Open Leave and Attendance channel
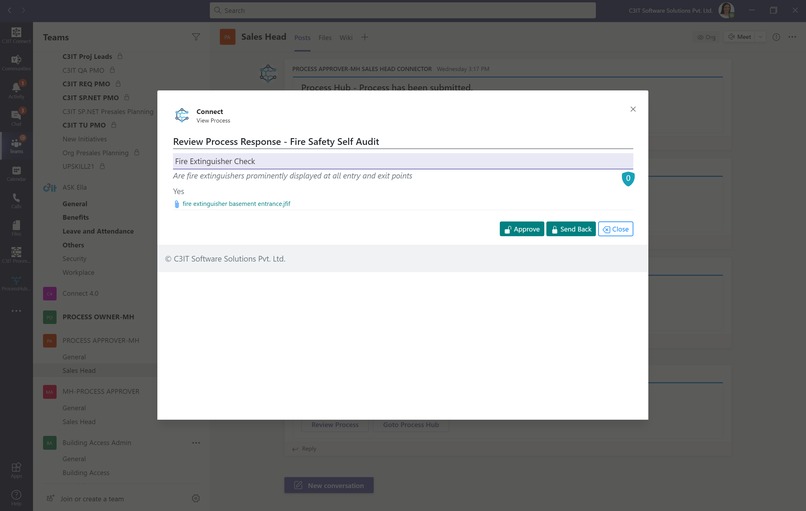The width and height of the screenshot is (806, 511). click(98, 231)
